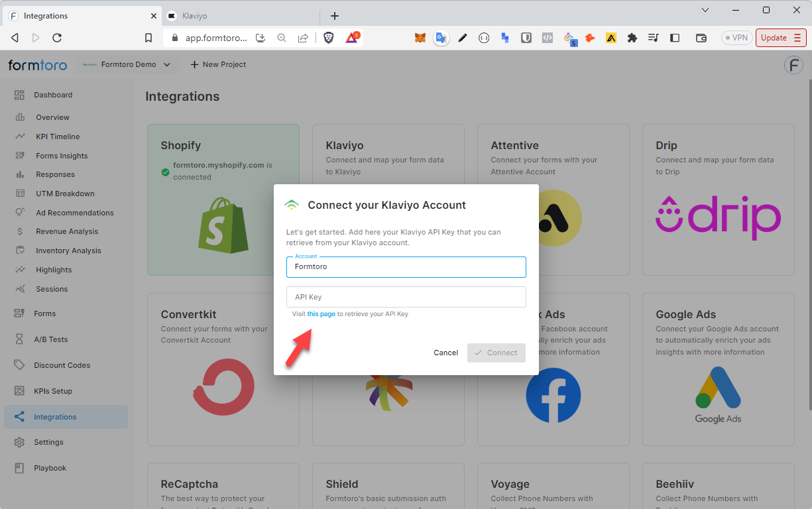812x509 pixels.
Task: Cancel the Klaviyo connection dialog
Action: coord(445,353)
